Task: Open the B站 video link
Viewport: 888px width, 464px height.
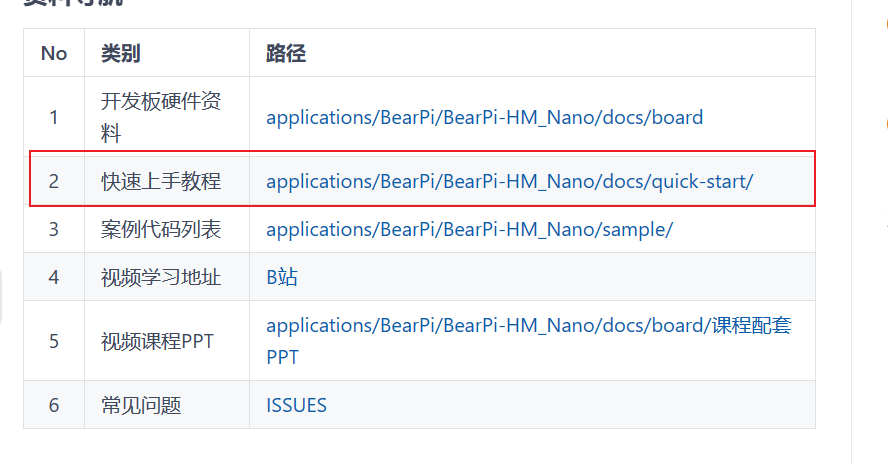Action: point(282,277)
